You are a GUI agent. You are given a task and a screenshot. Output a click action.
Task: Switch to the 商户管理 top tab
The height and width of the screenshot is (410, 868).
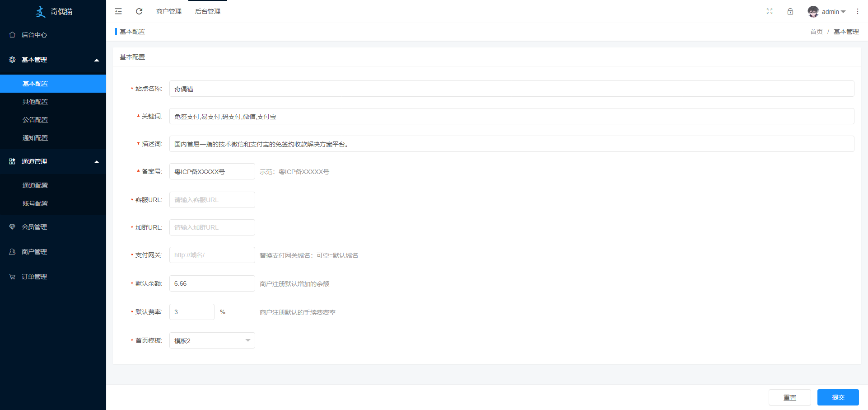[x=169, y=11]
